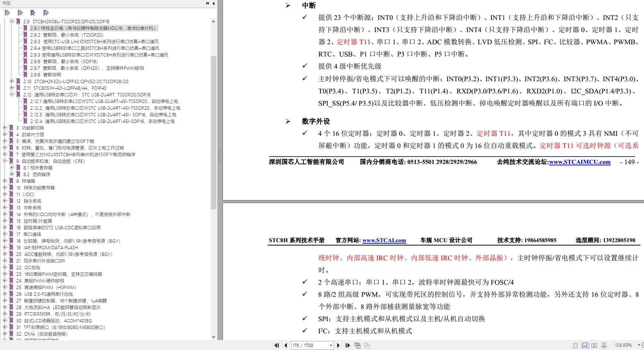Screen dimensions: 644x350
Task: Go to the next page
Action: coord(338,345)
